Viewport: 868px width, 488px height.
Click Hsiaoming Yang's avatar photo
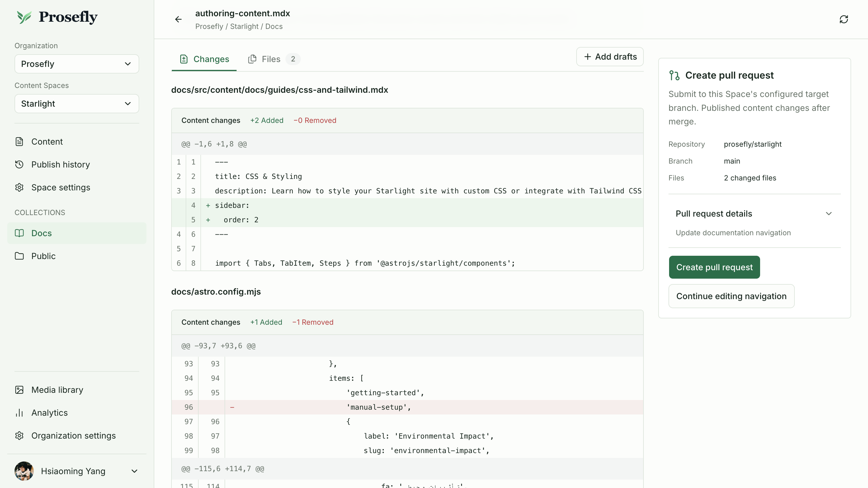click(24, 471)
